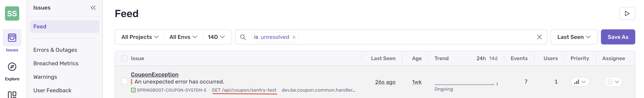Click the SS organization avatar
The height and width of the screenshot is (98, 644).
click(12, 13)
